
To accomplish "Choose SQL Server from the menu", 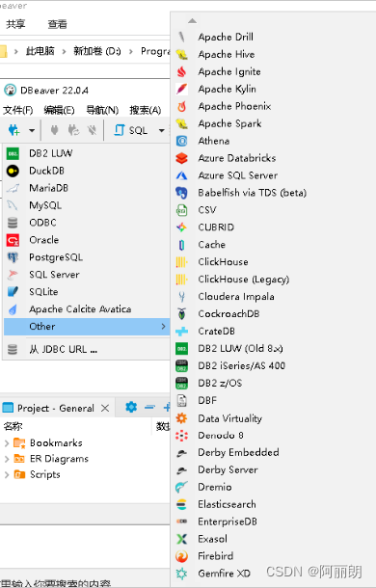I will click(x=87, y=275).
